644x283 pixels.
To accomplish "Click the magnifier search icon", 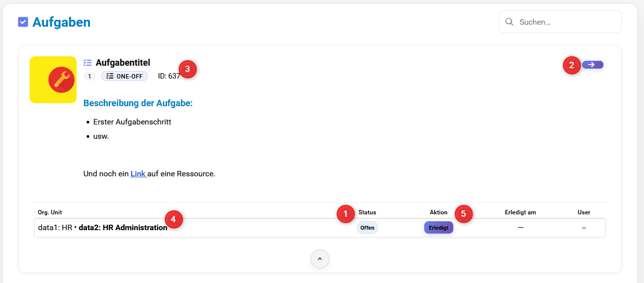I will (x=509, y=22).
